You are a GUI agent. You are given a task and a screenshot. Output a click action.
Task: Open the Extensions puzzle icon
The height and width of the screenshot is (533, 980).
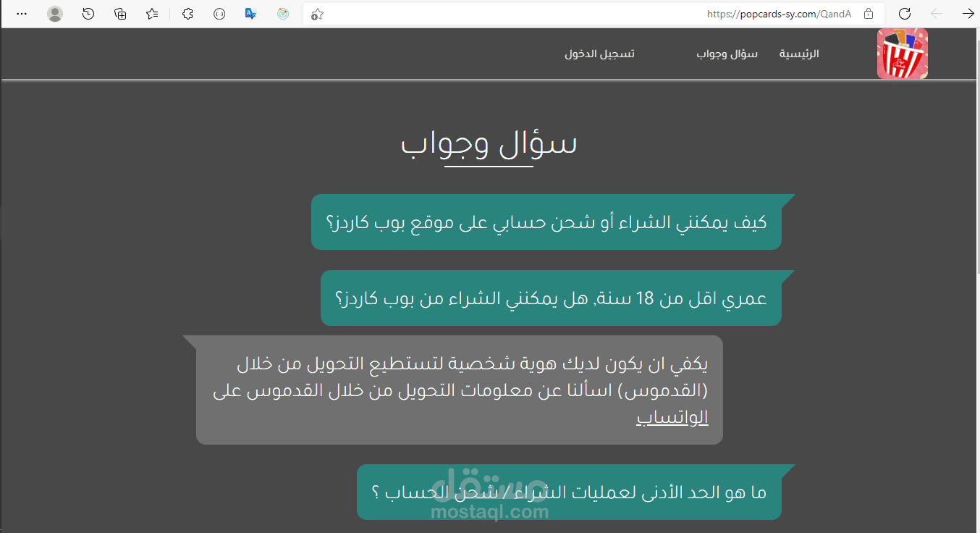(x=187, y=14)
